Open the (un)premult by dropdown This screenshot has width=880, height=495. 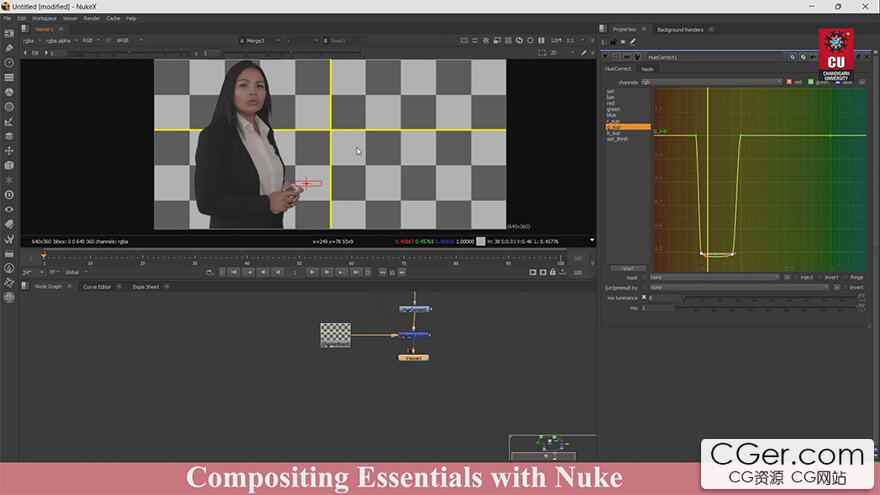click(x=739, y=287)
